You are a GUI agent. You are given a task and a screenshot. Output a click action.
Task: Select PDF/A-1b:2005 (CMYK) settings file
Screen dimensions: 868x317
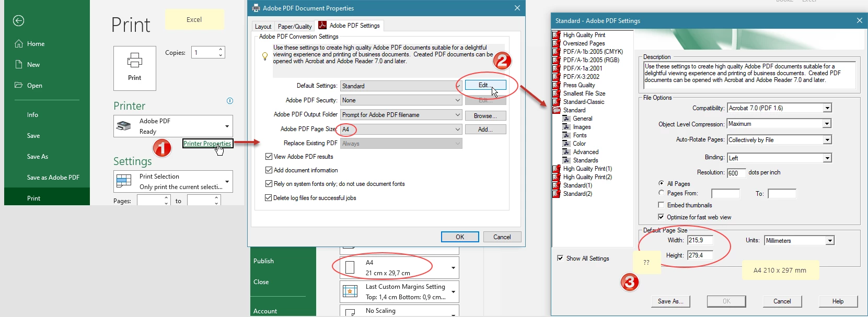(x=593, y=52)
